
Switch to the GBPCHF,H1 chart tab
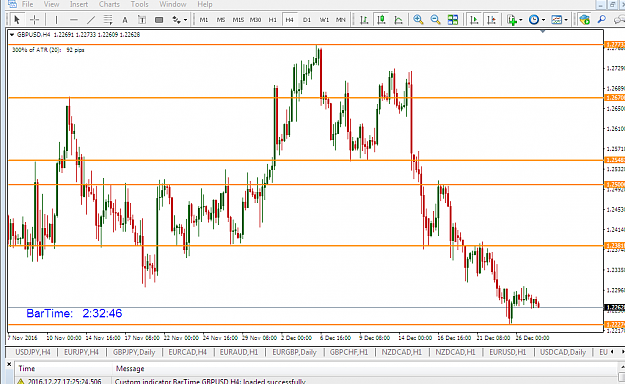(x=349, y=352)
